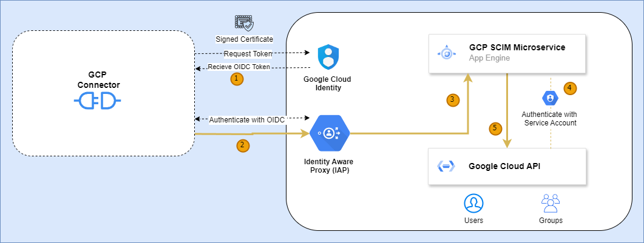
Task: Select the GCP SCIM Microservice box
Action: coord(507,53)
